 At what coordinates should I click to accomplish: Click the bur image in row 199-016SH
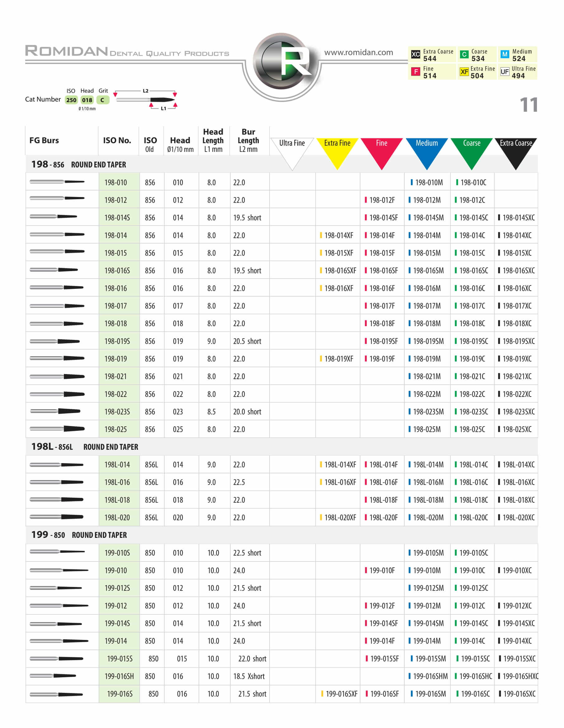[53, 676]
